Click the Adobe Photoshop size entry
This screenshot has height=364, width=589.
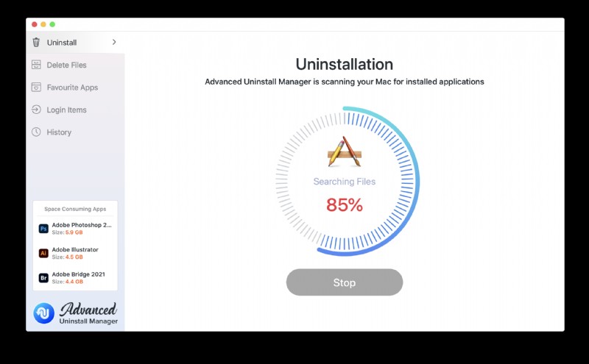pyautogui.click(x=68, y=232)
